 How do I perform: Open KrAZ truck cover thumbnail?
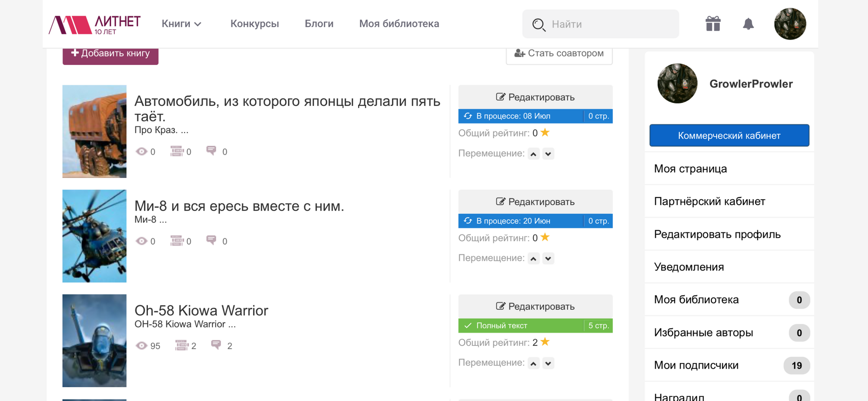(x=95, y=131)
